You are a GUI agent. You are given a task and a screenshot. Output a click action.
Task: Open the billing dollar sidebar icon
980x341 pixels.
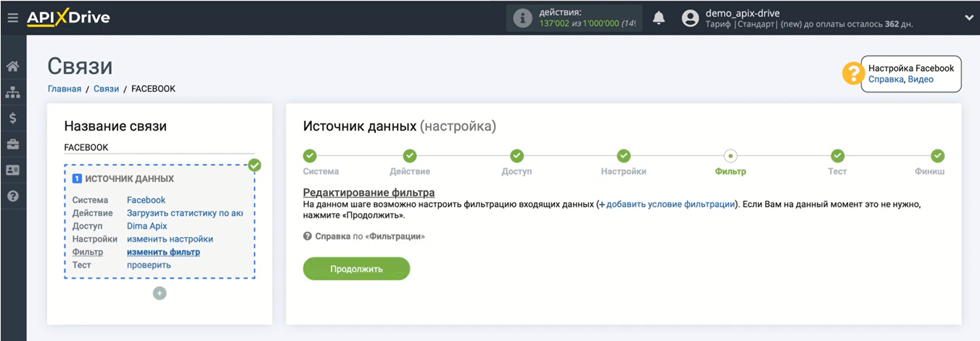click(x=12, y=118)
